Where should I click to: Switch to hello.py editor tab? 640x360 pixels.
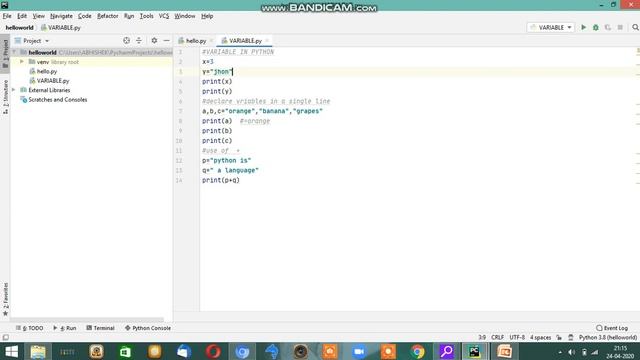point(196,41)
